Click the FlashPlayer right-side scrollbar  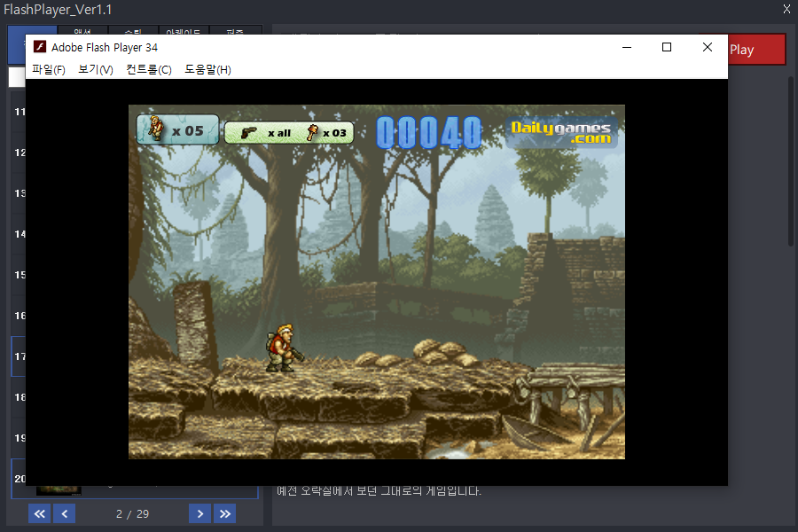click(x=790, y=161)
